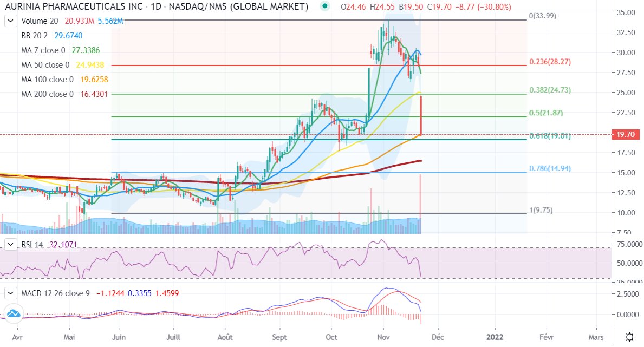Screen dimensions: 644x347
Task: Open chart settings gear icon
Action: (629, 337)
